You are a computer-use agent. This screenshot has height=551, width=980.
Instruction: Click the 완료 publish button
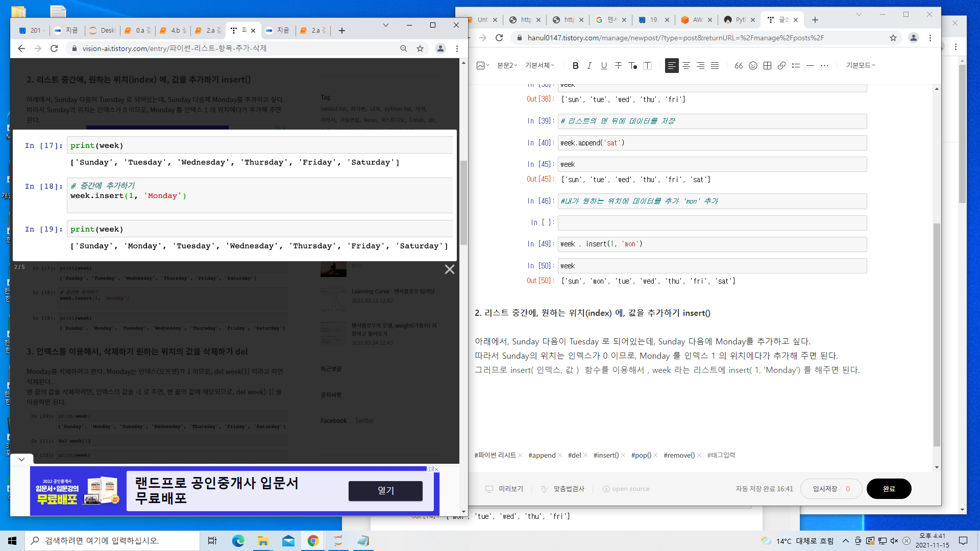click(x=889, y=489)
